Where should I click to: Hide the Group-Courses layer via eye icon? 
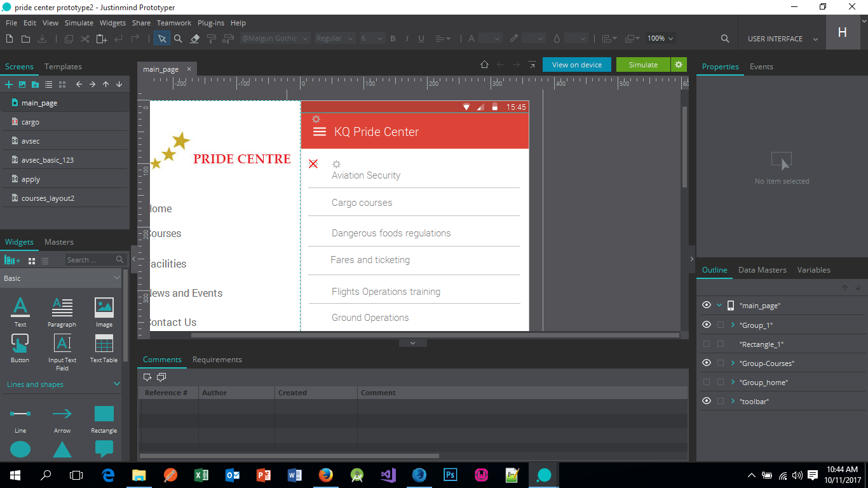pos(707,363)
